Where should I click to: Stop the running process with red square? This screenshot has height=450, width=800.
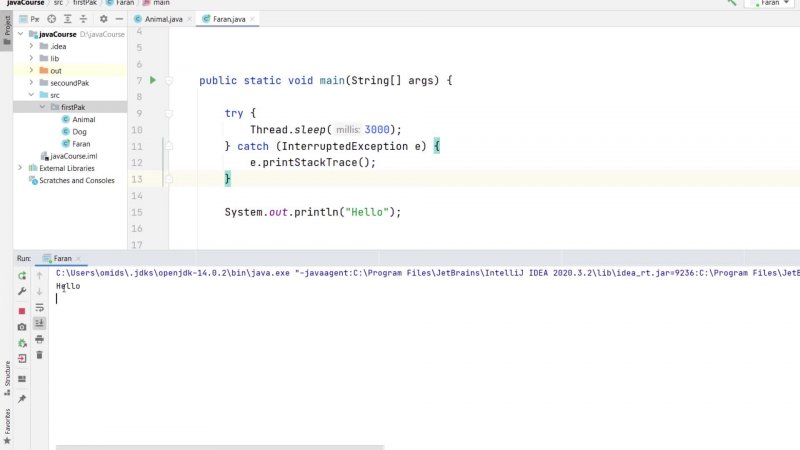tap(22, 311)
